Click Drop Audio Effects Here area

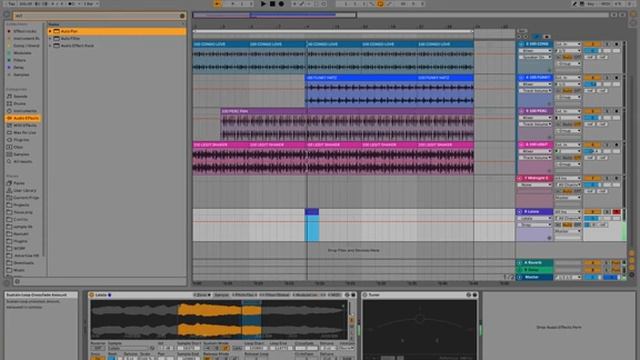[558, 327]
